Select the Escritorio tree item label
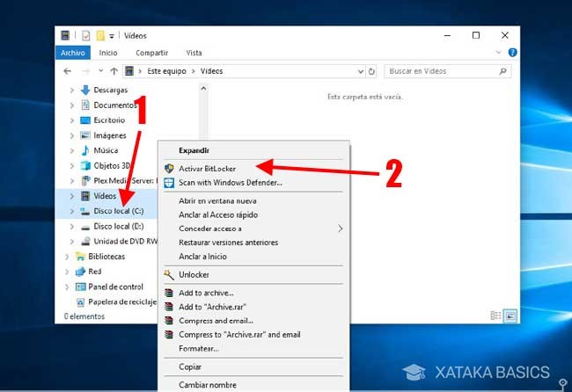 109,120
